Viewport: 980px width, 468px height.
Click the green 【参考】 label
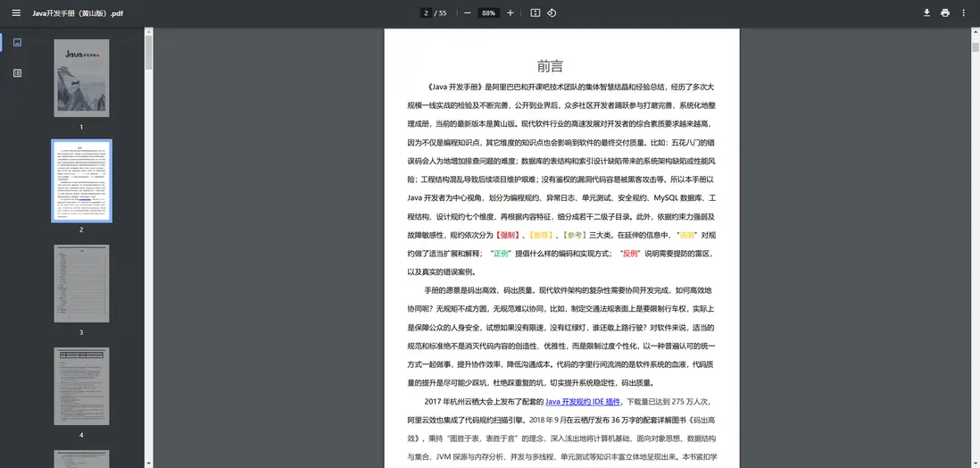point(575,236)
